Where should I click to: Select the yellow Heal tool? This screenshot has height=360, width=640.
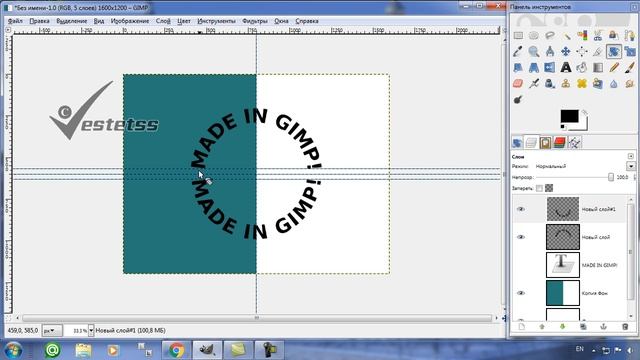[582, 83]
